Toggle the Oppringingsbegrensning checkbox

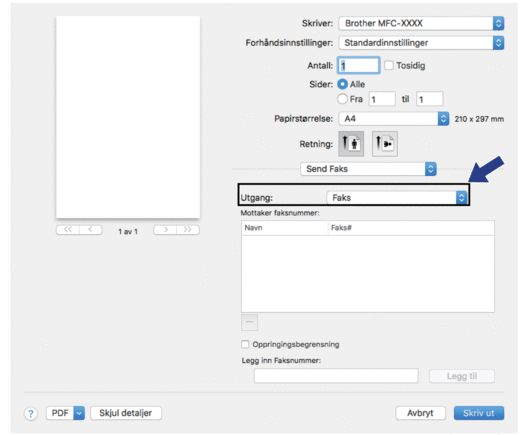pos(245,344)
